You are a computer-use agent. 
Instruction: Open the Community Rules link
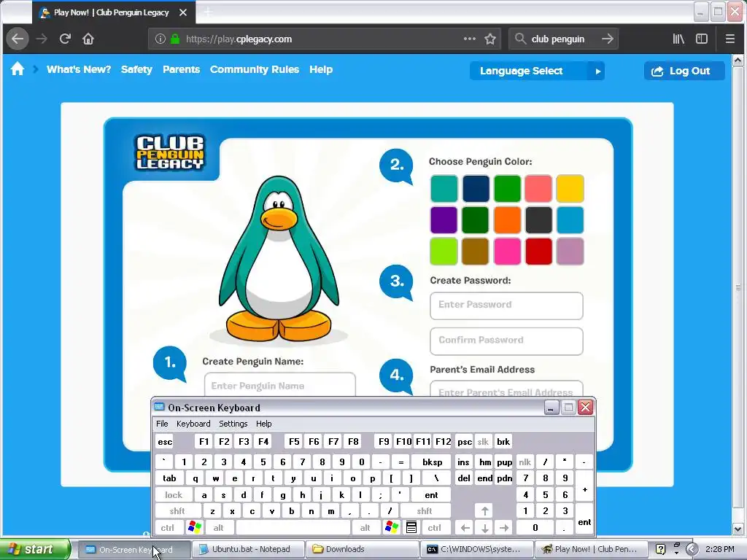coord(255,69)
